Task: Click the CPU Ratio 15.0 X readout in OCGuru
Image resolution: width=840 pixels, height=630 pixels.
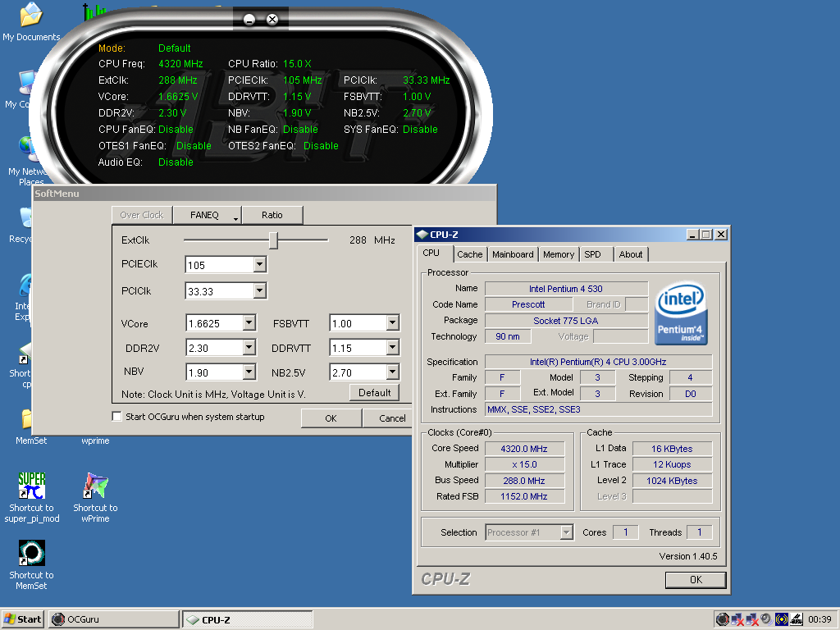Action: click(297, 64)
